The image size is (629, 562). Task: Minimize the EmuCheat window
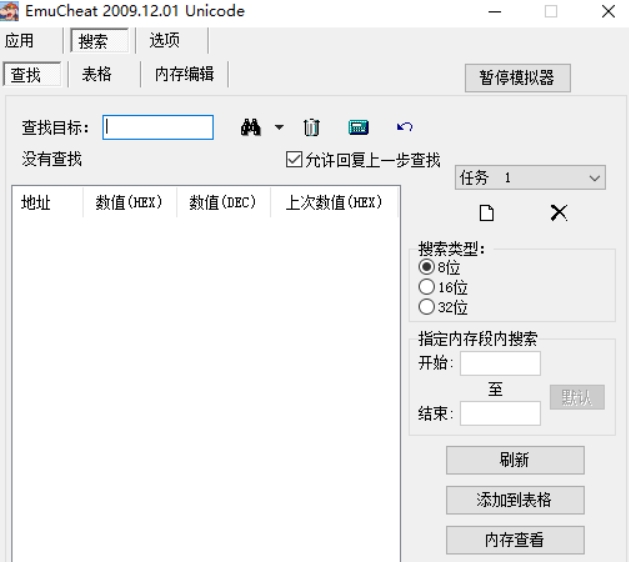[x=495, y=11]
